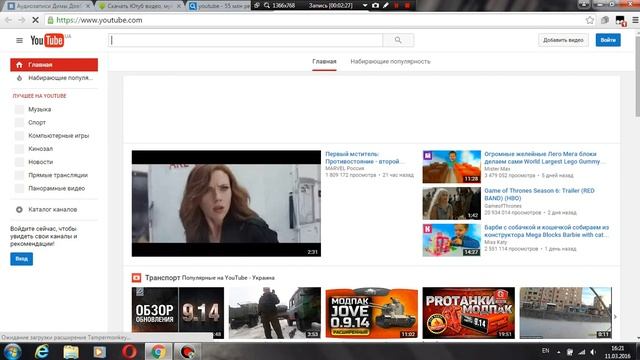640x360 pixels.
Task: Open Opera from the taskbar
Action: (129, 351)
